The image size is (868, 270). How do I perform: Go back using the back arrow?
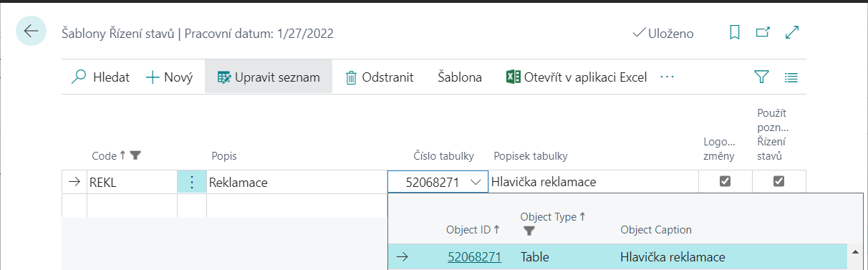pyautogui.click(x=31, y=32)
